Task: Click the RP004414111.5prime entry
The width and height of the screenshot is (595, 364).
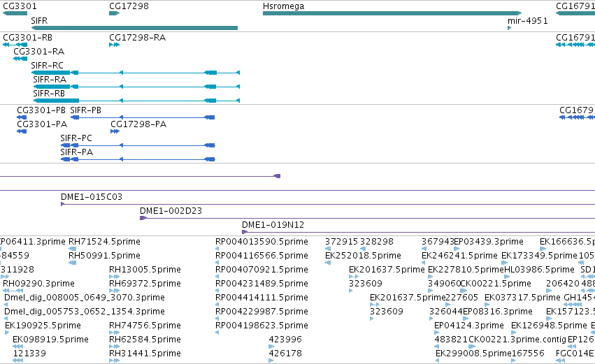Action: (261, 298)
